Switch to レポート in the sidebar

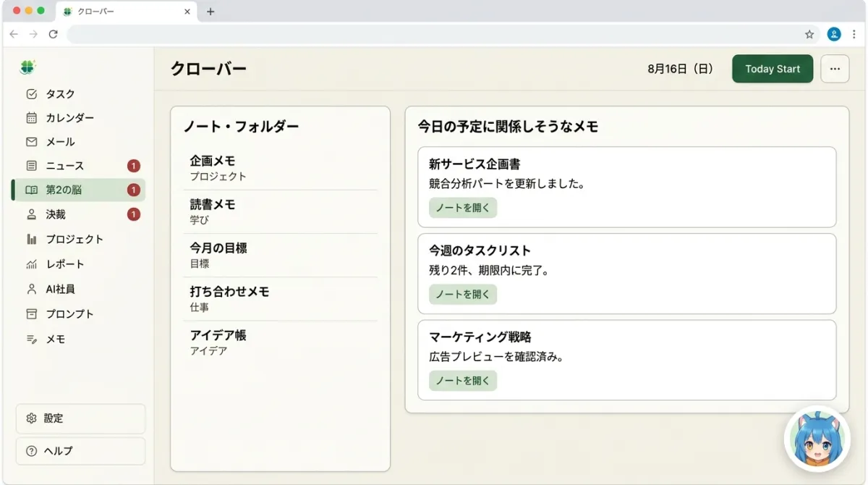pos(78,264)
